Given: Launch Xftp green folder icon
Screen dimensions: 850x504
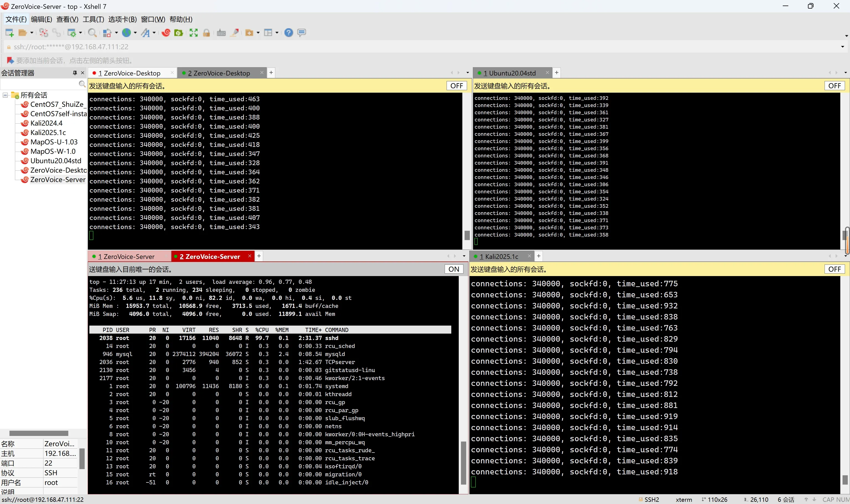Looking at the screenshot, I should tap(178, 33).
